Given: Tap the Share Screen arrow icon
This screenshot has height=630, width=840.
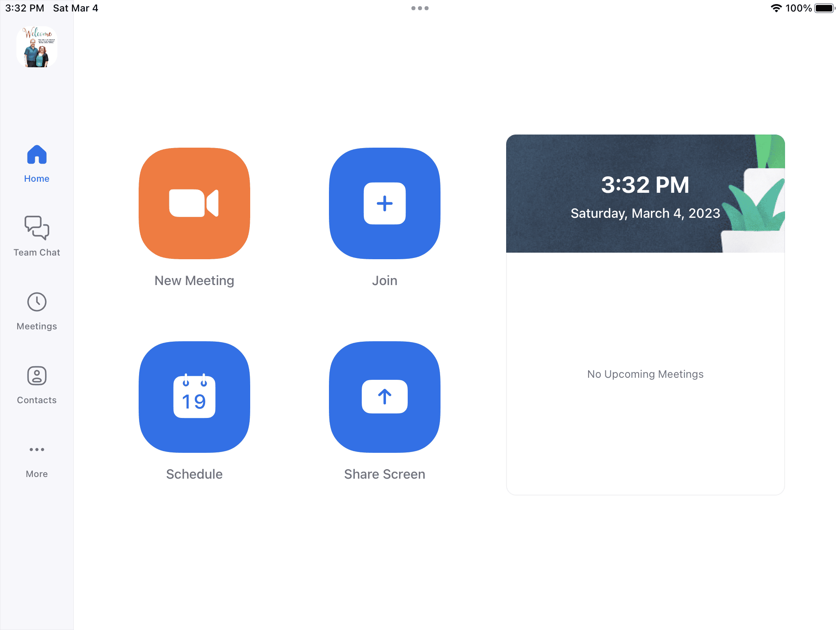Looking at the screenshot, I should 385,397.
